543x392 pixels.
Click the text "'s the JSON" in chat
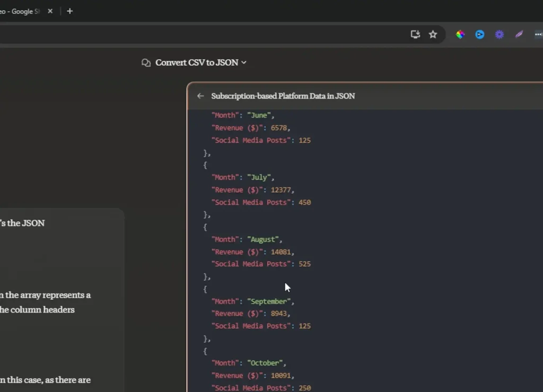(x=22, y=223)
